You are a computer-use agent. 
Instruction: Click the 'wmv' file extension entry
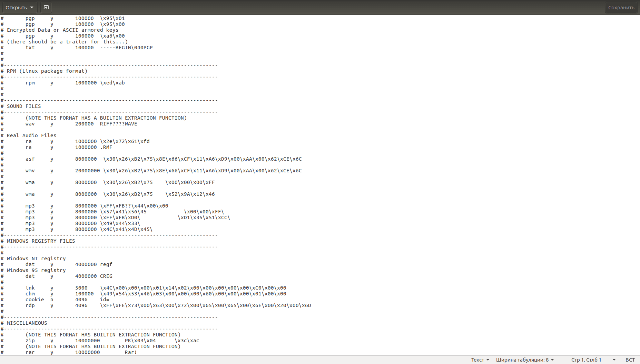(x=30, y=171)
